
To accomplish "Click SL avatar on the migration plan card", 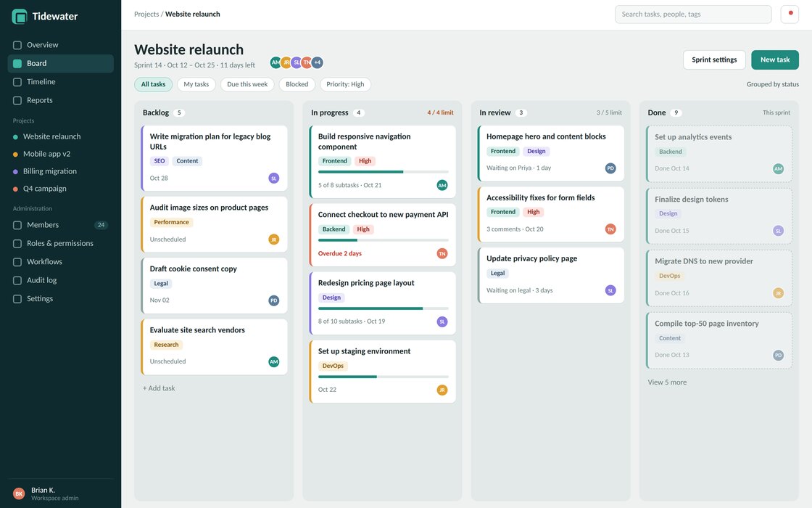I will [x=274, y=179].
